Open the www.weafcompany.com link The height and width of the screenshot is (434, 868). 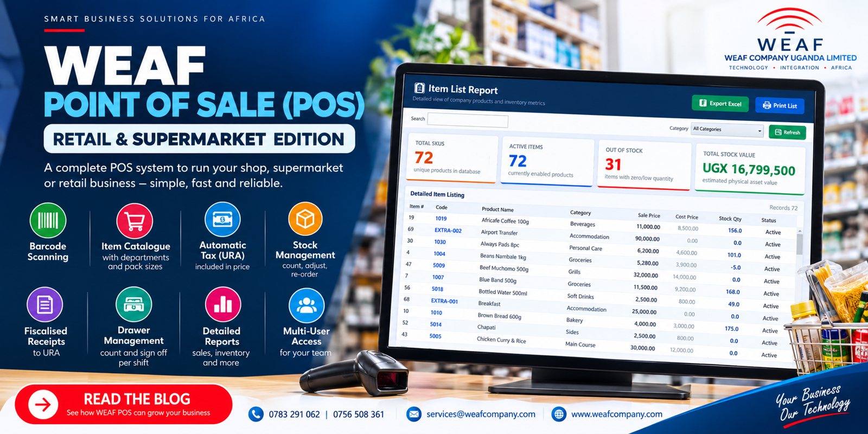tap(617, 414)
